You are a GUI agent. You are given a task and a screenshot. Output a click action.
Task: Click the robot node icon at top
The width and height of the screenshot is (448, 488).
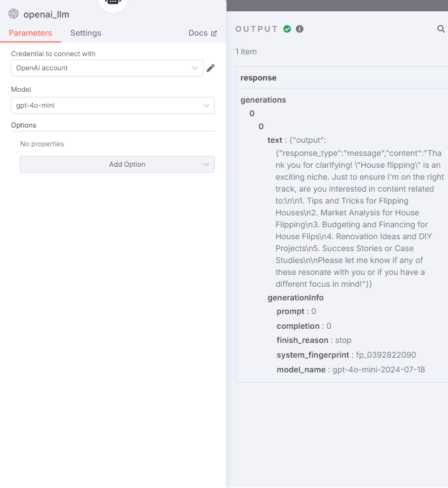coord(113,2)
